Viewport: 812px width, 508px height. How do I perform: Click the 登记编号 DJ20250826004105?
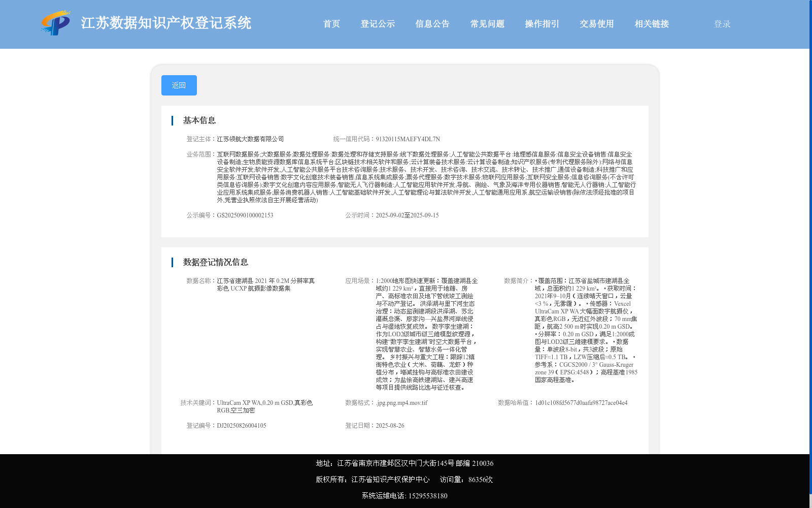(x=241, y=426)
